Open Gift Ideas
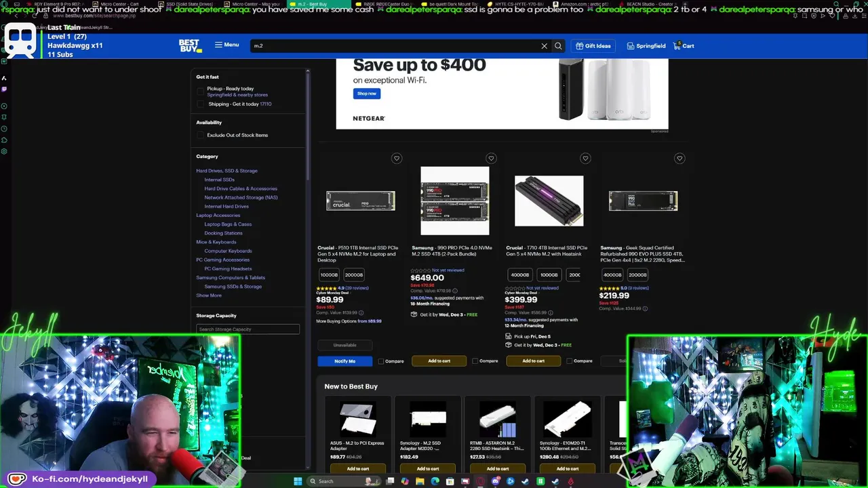This screenshot has height=488, width=868. (593, 46)
